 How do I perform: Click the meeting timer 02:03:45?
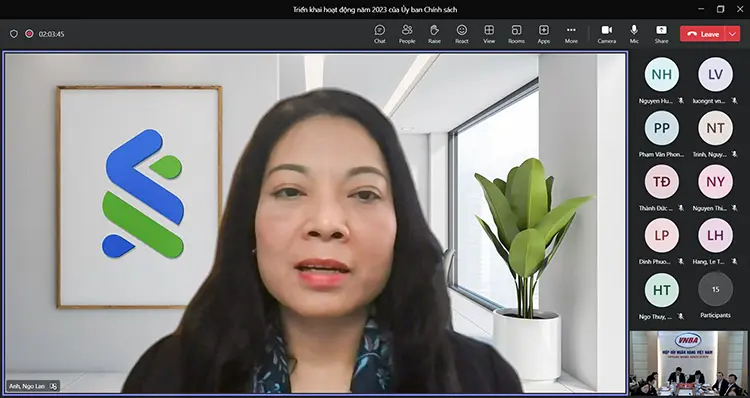point(51,34)
